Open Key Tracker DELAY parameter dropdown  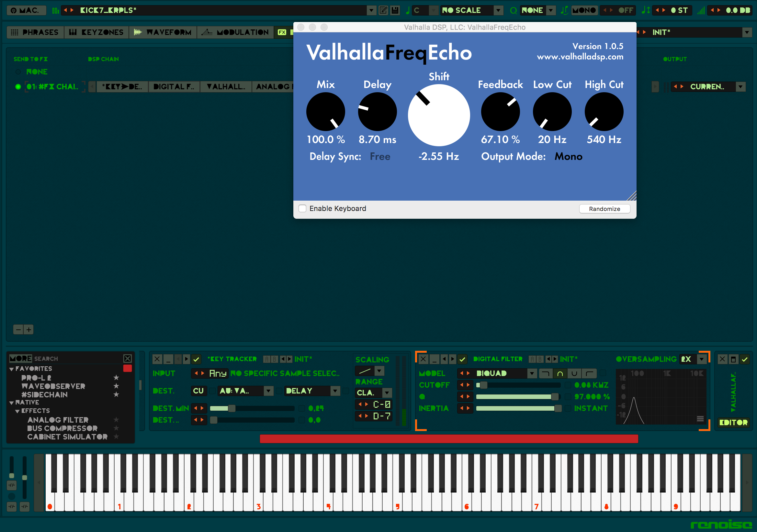[x=335, y=391]
